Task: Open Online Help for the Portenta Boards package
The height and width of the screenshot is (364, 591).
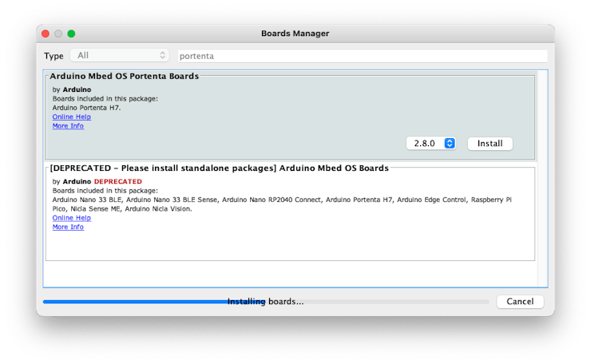Action: click(72, 117)
